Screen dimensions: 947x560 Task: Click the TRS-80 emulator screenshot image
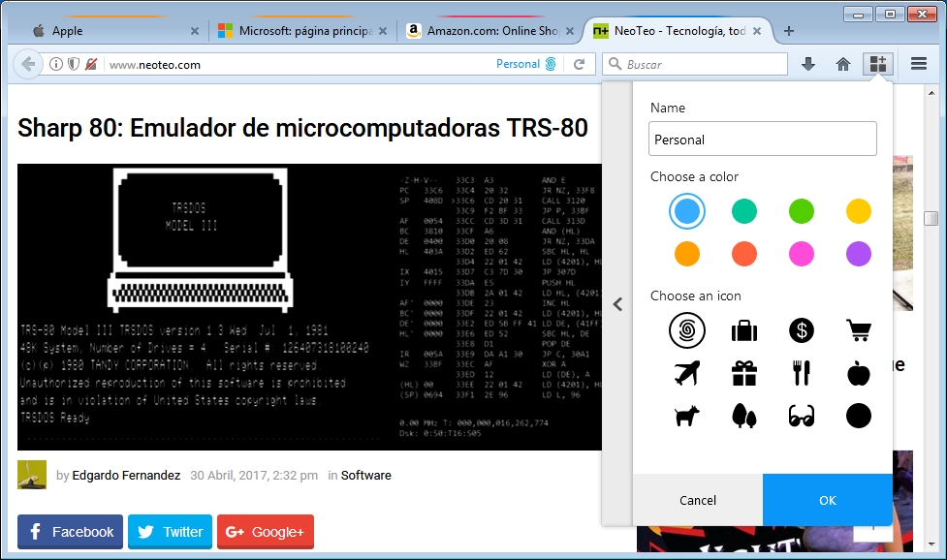(309, 307)
